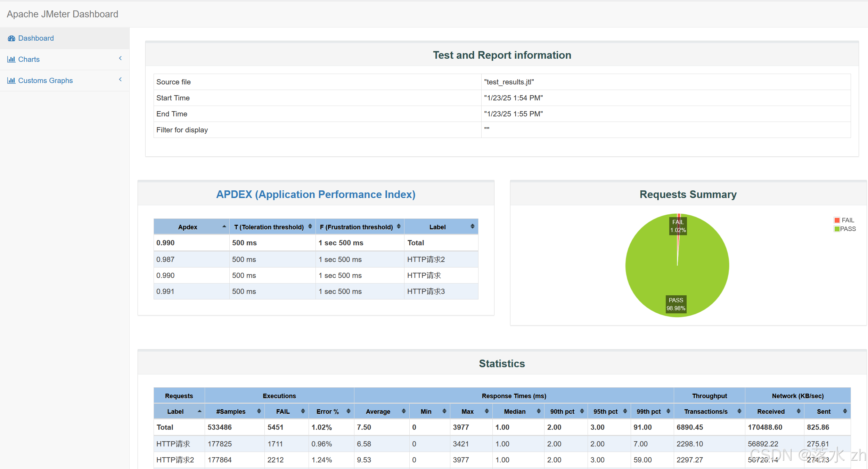Click the Apache JMeter Dashboard title link
Screen dimensions: 868x469
(x=63, y=14)
